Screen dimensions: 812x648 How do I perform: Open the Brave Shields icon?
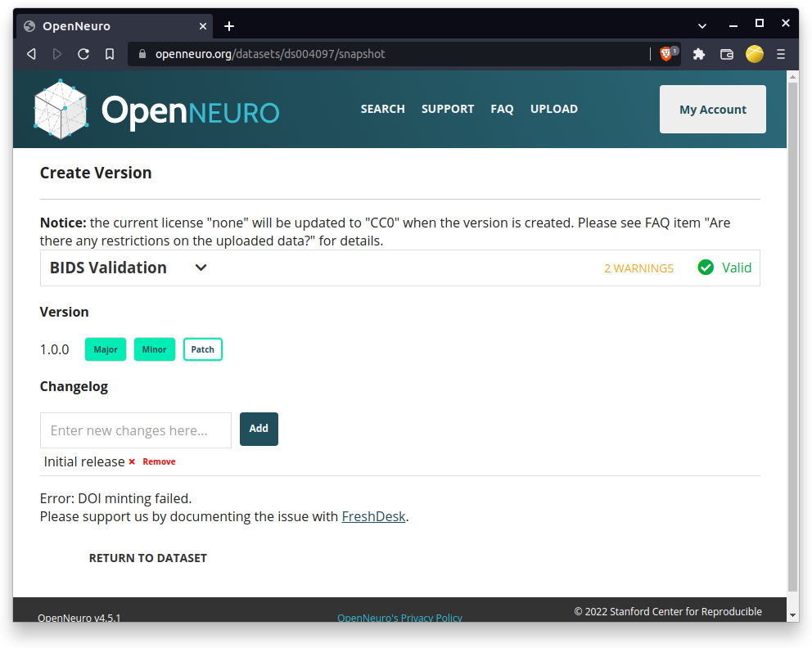667,53
